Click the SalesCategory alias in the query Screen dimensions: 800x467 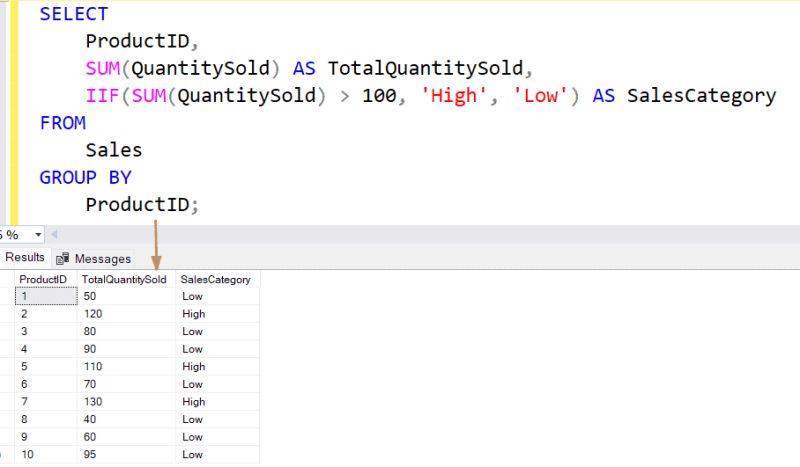coord(702,96)
